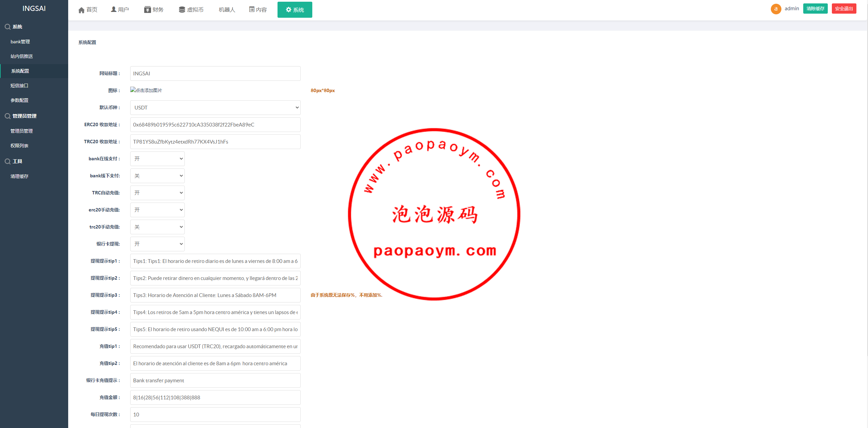This screenshot has height=428, width=868.
Task: Click the 充值tip1 input field
Action: coord(215,346)
